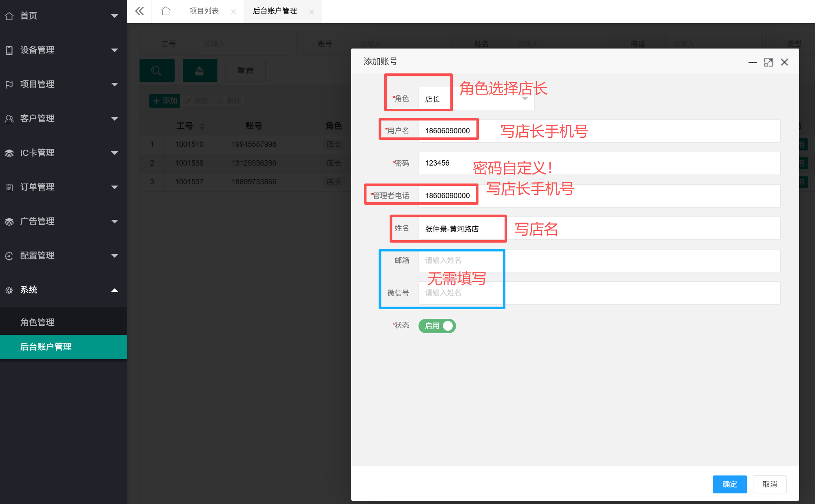Click the 编辑 edit button
The image size is (815, 504).
tap(197, 101)
